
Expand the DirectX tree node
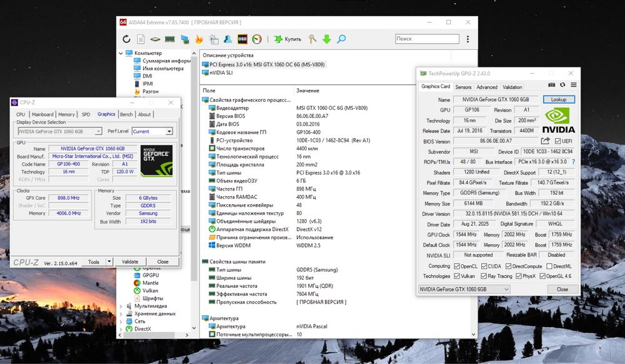pyautogui.click(x=121, y=329)
